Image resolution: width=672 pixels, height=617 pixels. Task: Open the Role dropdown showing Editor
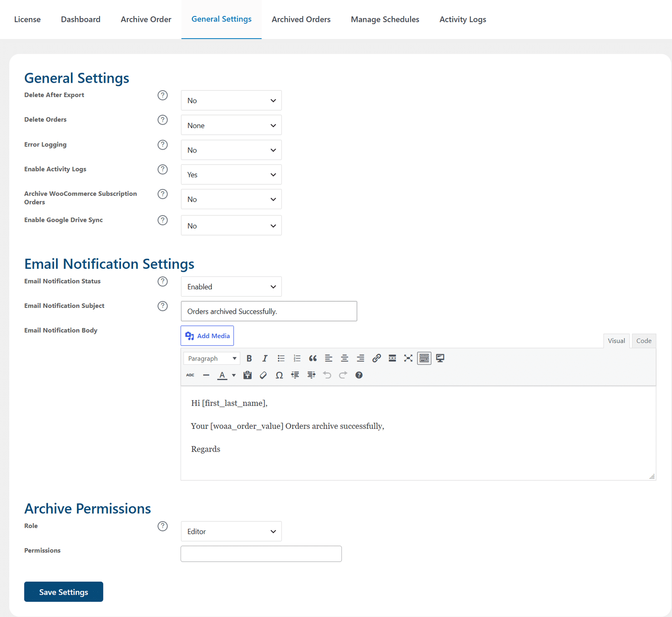[231, 531]
